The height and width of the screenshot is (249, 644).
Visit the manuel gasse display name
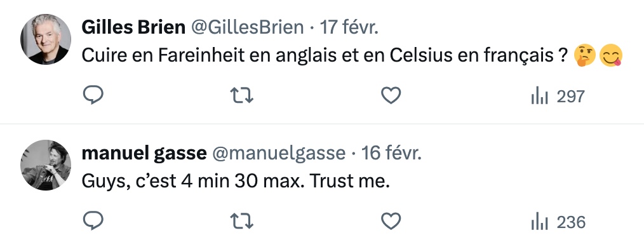coord(144,153)
